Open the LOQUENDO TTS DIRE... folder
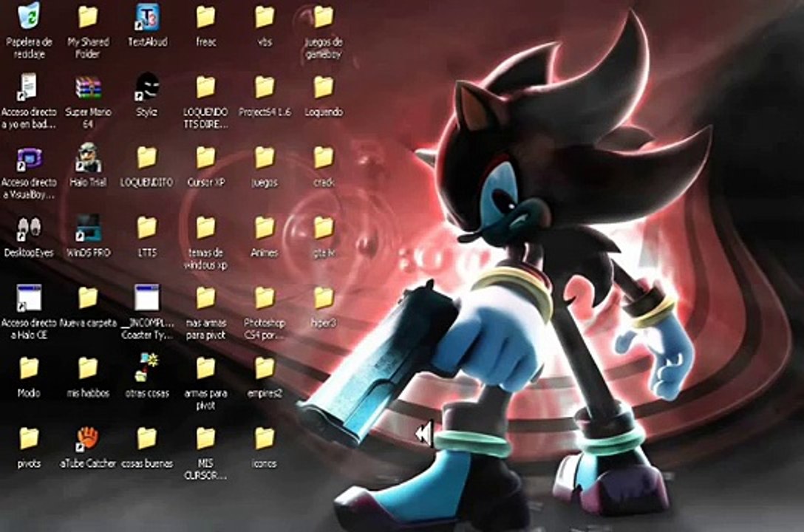The image size is (804, 532). click(205, 86)
